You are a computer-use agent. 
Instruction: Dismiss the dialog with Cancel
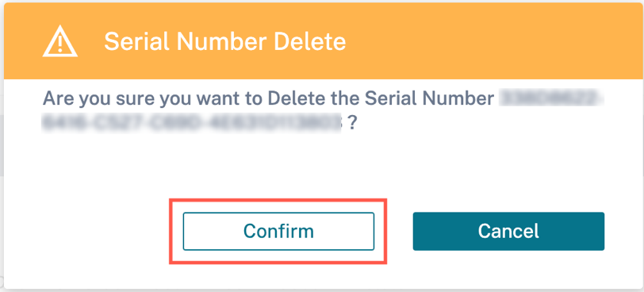[508, 231]
